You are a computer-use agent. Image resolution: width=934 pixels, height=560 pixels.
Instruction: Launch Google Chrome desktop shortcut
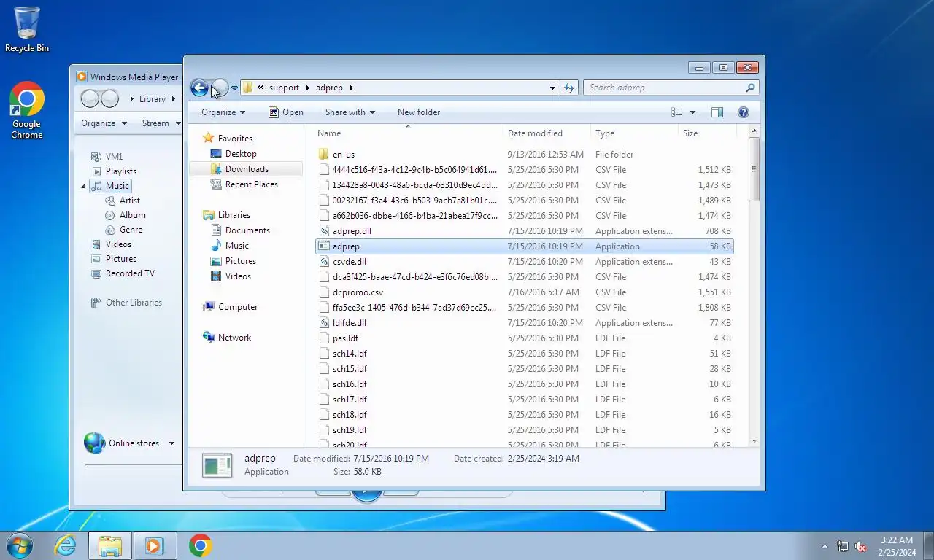pos(27,110)
